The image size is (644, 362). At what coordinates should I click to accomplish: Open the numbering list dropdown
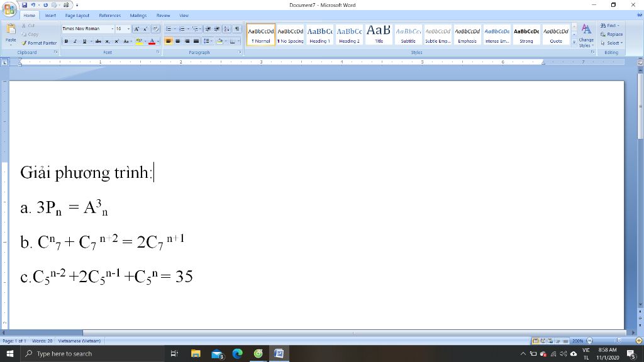pyautogui.click(x=188, y=29)
